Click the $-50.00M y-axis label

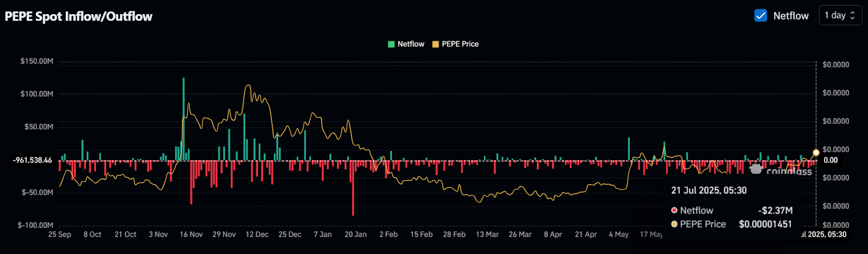(37, 192)
